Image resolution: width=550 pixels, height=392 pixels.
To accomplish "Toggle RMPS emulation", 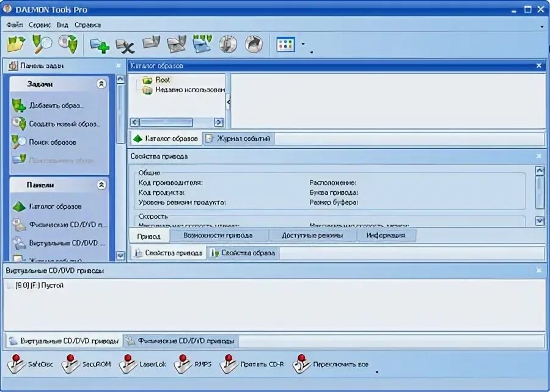I will (x=193, y=365).
